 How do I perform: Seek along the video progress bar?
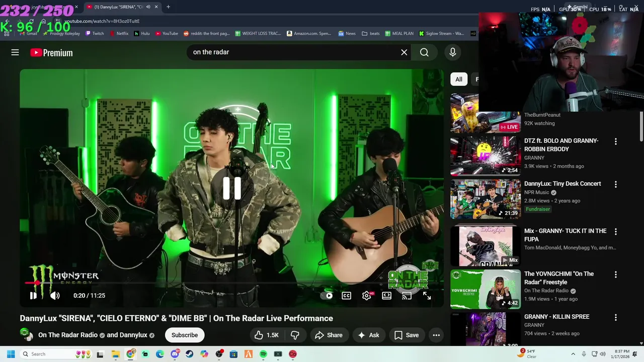(x=231, y=283)
